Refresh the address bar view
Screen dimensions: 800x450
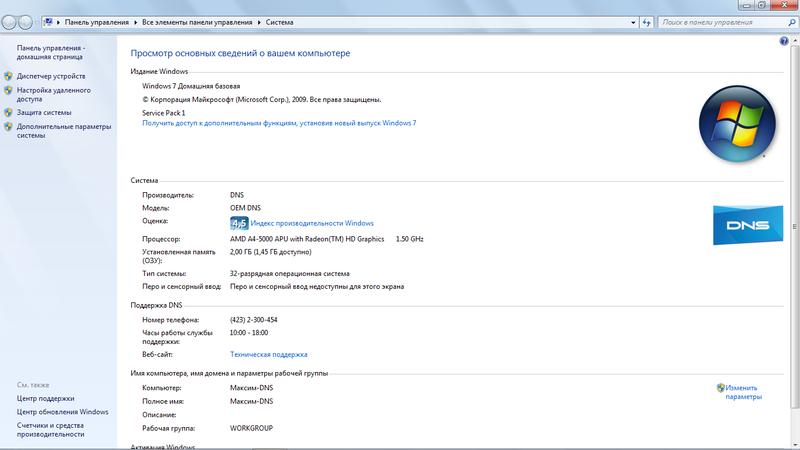click(x=646, y=22)
